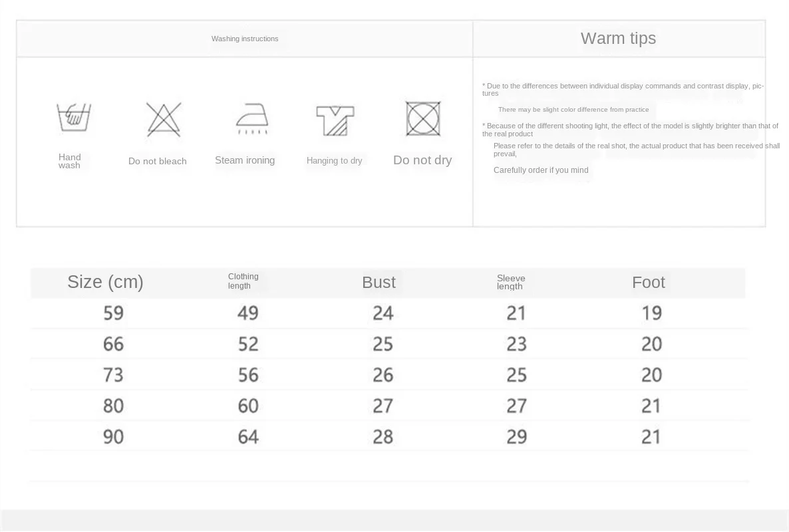The image size is (789, 532).
Task: Click the Clothing length column header
Action: click(x=243, y=281)
